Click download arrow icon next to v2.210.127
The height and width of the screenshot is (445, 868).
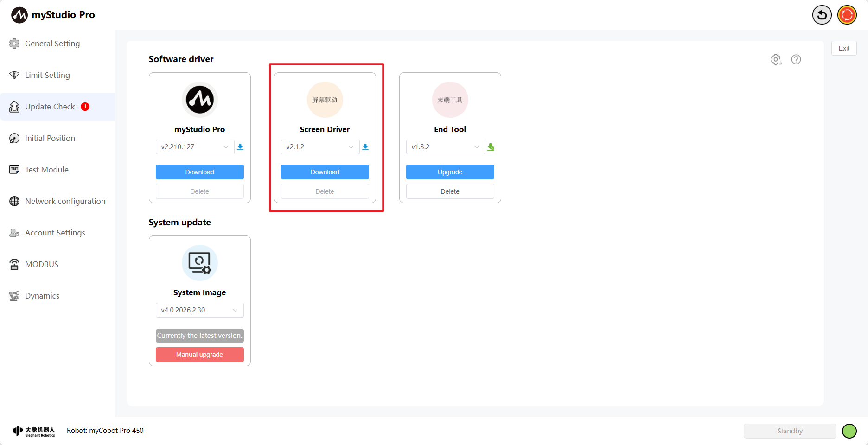coord(240,147)
